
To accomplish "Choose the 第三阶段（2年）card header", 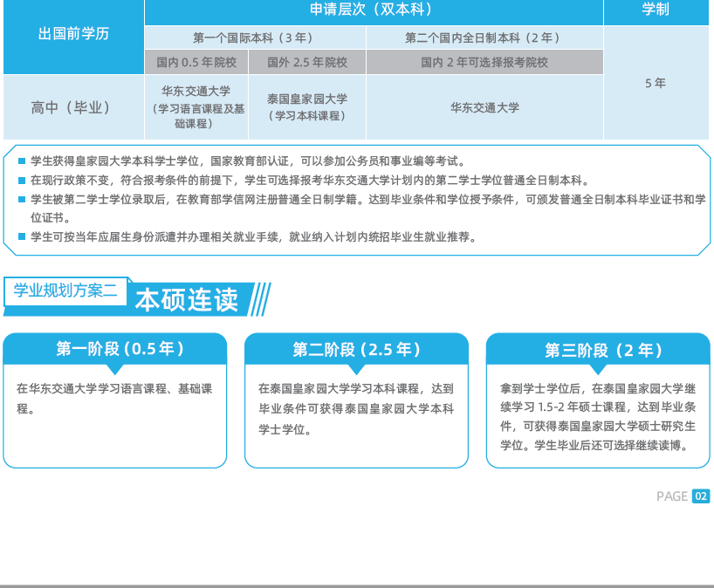I will tap(598, 350).
